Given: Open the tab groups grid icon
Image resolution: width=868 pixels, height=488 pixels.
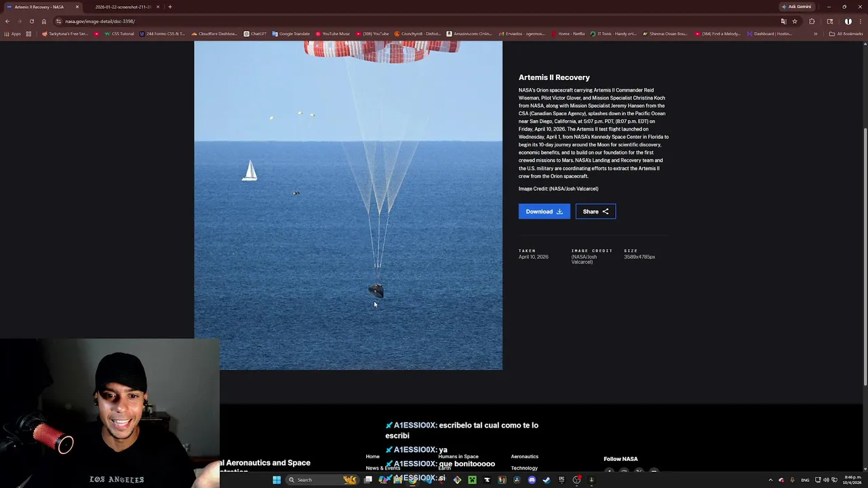Looking at the screenshot, I should pyautogui.click(x=28, y=34).
